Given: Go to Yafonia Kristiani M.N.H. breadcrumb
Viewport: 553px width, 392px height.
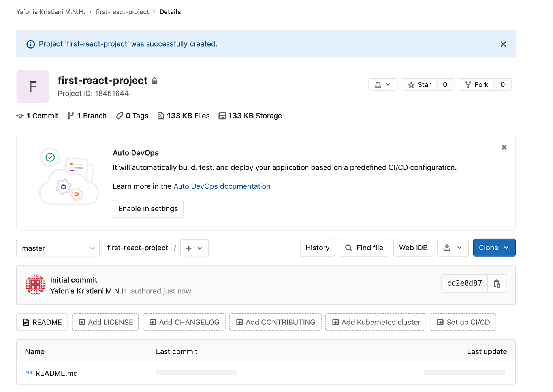Looking at the screenshot, I should coord(51,12).
